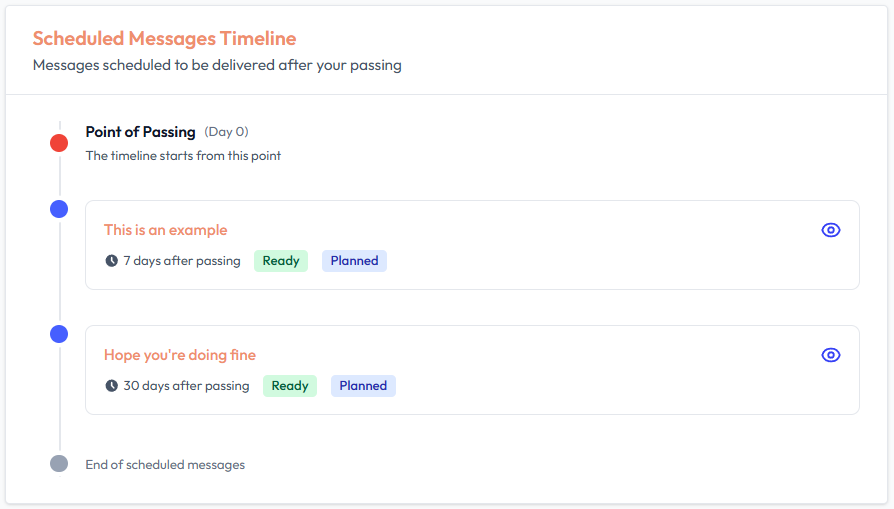The height and width of the screenshot is (509, 894).
Task: Click eye icon for 'Hope you're doing fine'
Action: (830, 355)
